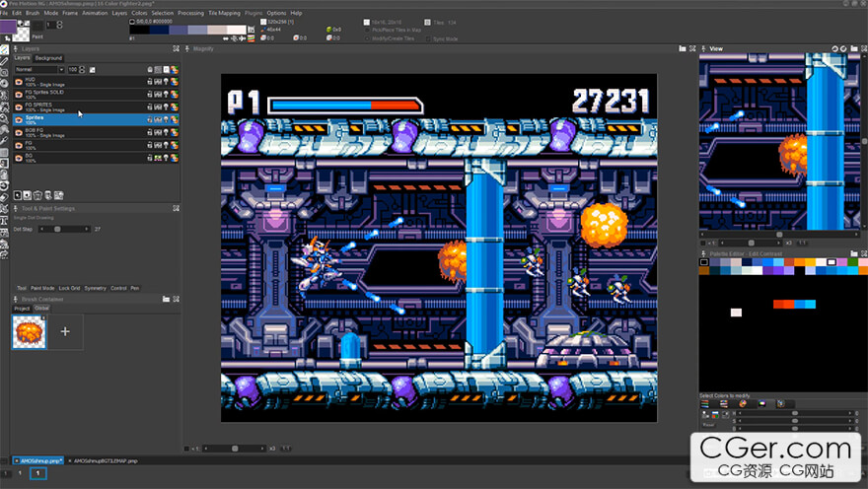
Task: Toggle visibility of the FG layer
Action: pyautogui.click(x=19, y=145)
